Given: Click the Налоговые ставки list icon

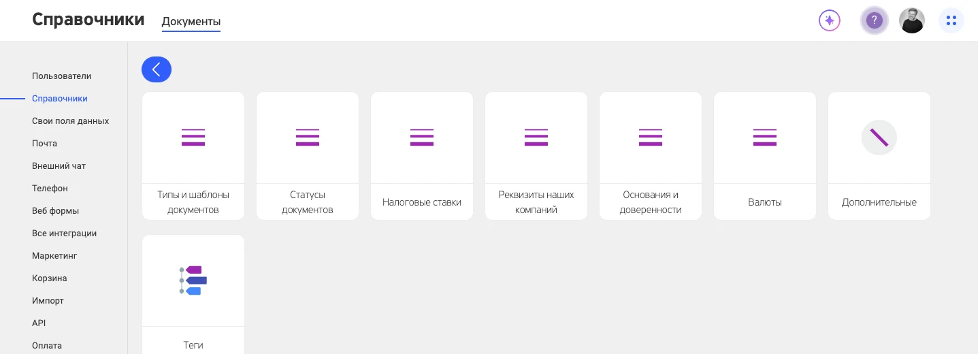Looking at the screenshot, I should point(422,138).
